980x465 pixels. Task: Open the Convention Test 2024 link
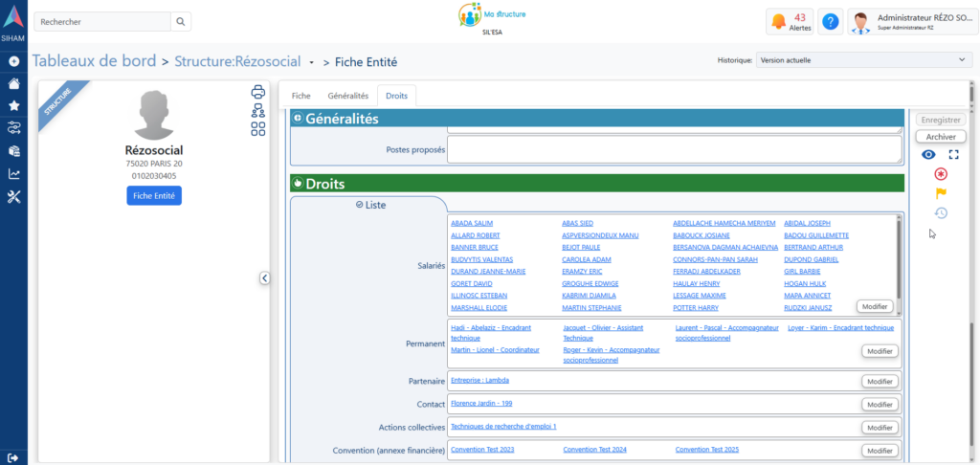(594, 450)
